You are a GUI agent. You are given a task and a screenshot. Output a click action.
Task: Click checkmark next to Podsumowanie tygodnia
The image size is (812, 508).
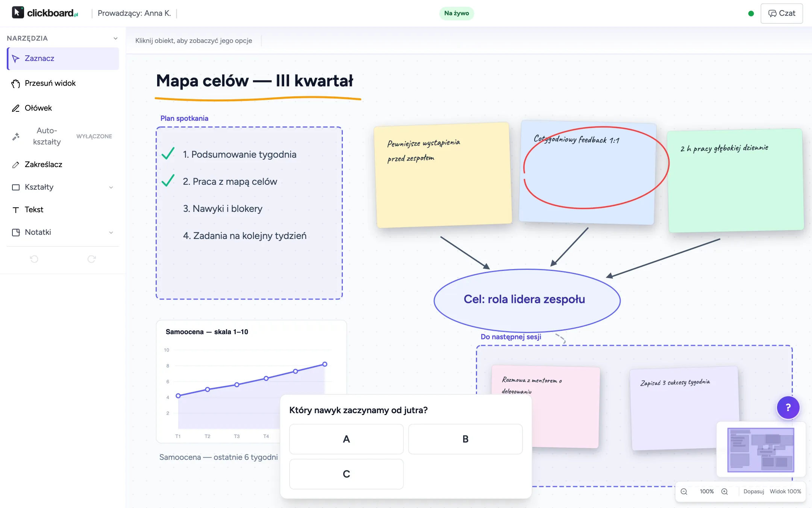(x=168, y=154)
